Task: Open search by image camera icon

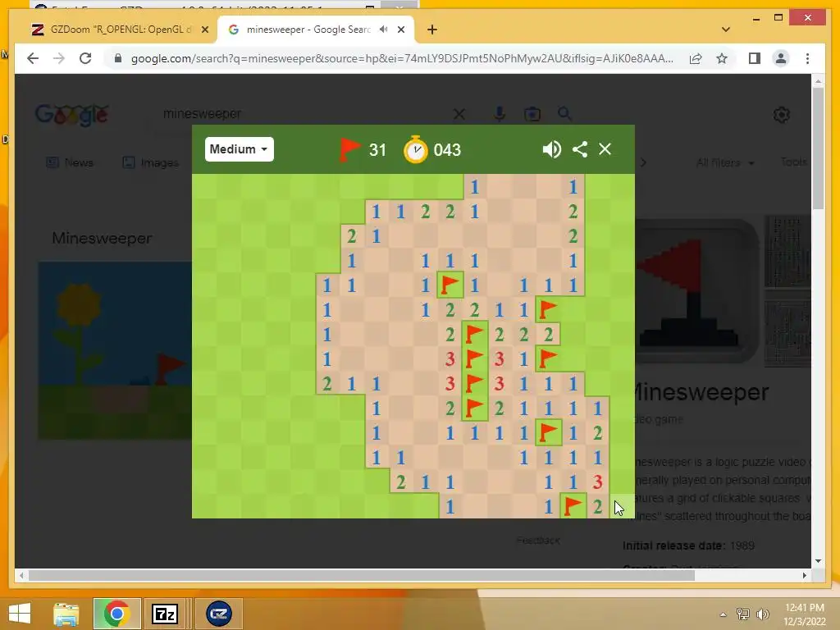Action: coord(532,114)
